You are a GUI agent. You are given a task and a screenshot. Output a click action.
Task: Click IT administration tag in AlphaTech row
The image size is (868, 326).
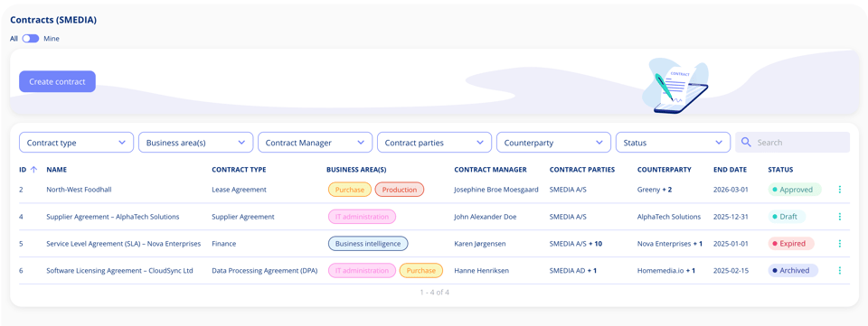(362, 217)
